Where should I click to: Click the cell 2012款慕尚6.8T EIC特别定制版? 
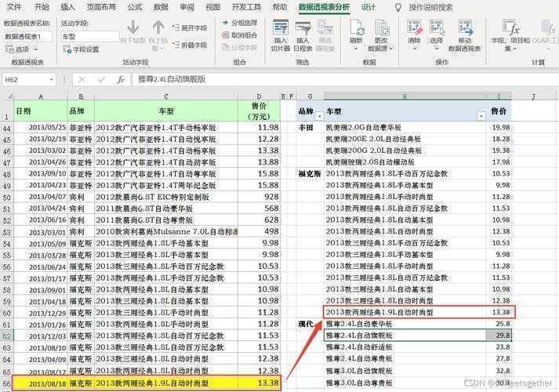pos(166,197)
